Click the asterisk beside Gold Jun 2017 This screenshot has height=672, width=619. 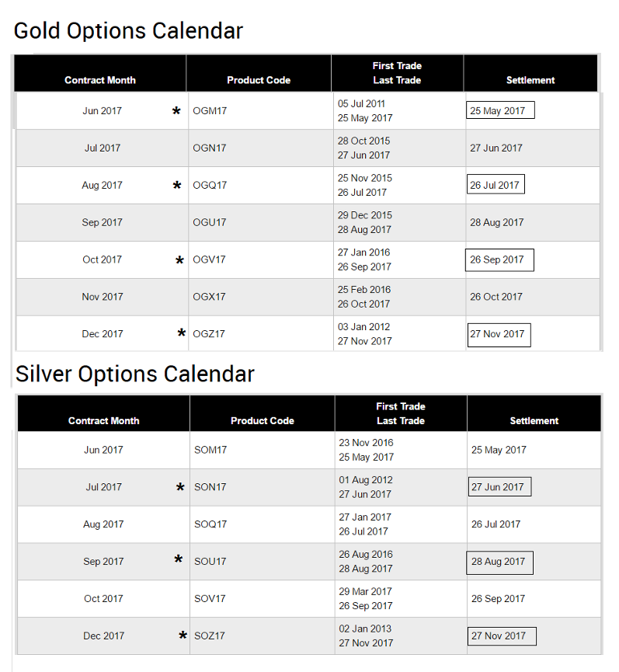point(176,112)
